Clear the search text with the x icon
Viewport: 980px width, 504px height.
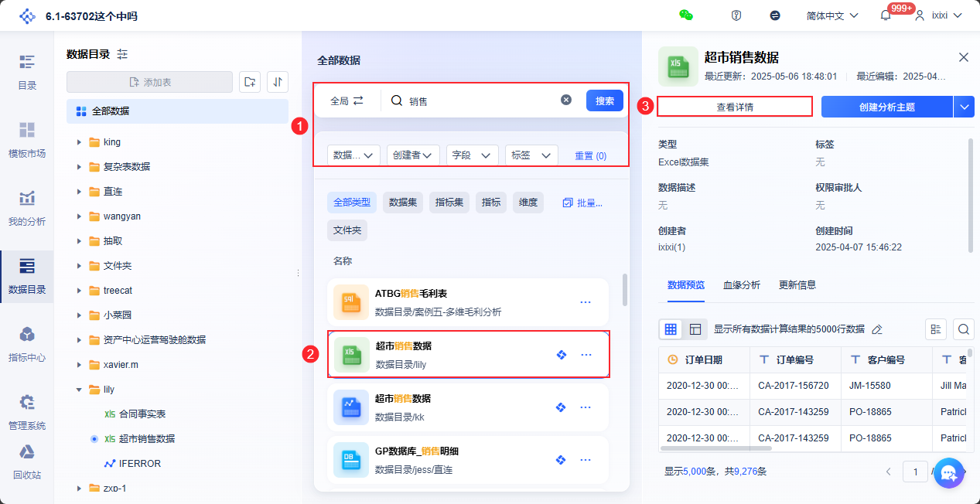click(566, 100)
